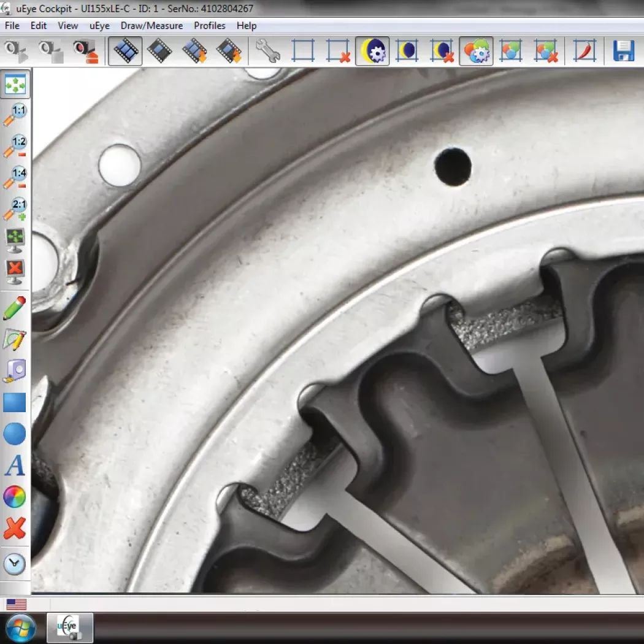The width and height of the screenshot is (644, 644).
Task: Choose the blue circle drawing tool
Action: click(15, 434)
